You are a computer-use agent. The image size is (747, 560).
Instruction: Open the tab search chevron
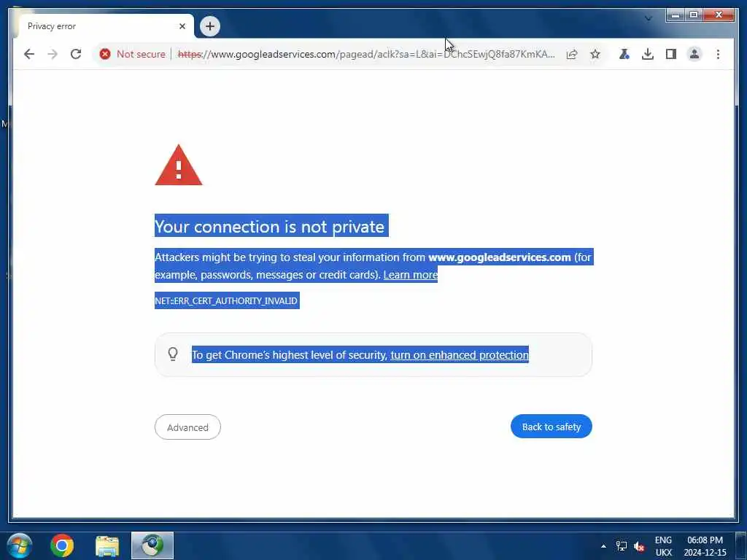tap(648, 18)
